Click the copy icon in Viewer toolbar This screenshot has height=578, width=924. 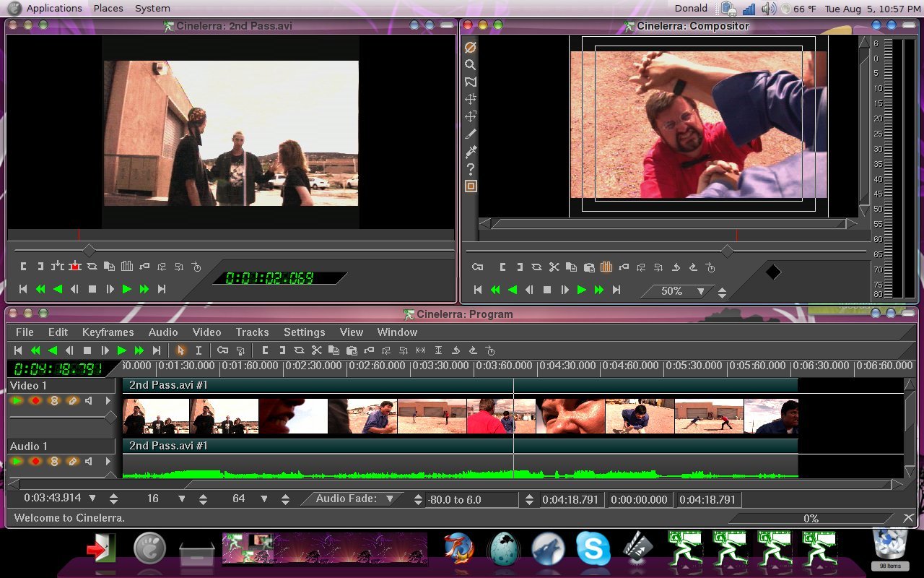click(x=110, y=266)
